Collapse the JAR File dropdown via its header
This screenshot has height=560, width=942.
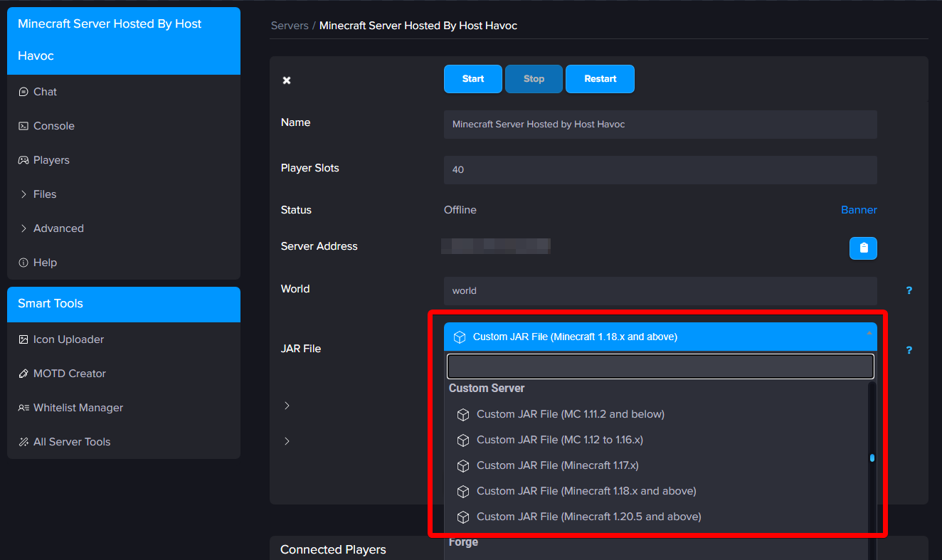[x=660, y=337]
